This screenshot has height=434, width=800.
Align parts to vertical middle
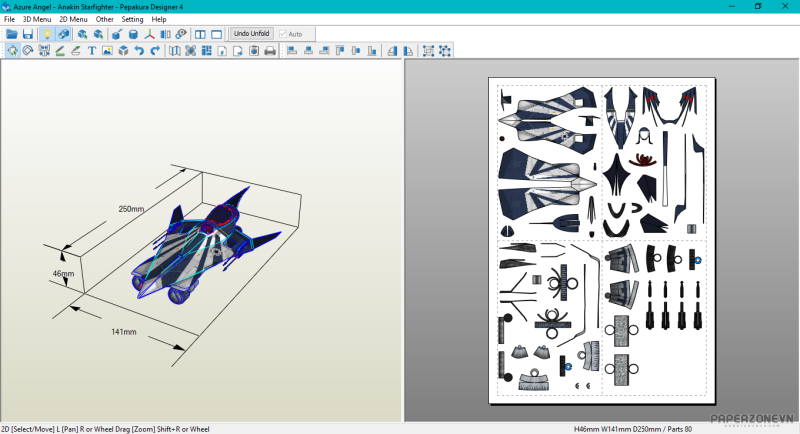point(356,50)
